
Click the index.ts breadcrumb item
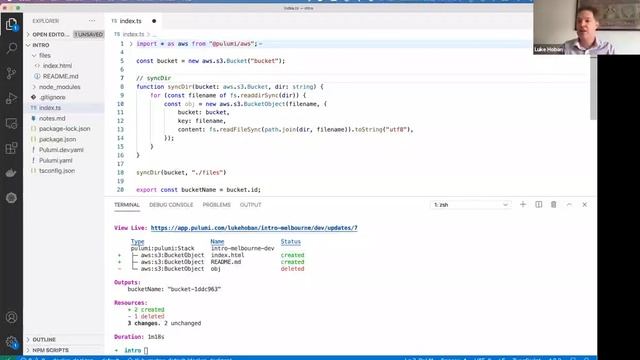point(133,34)
